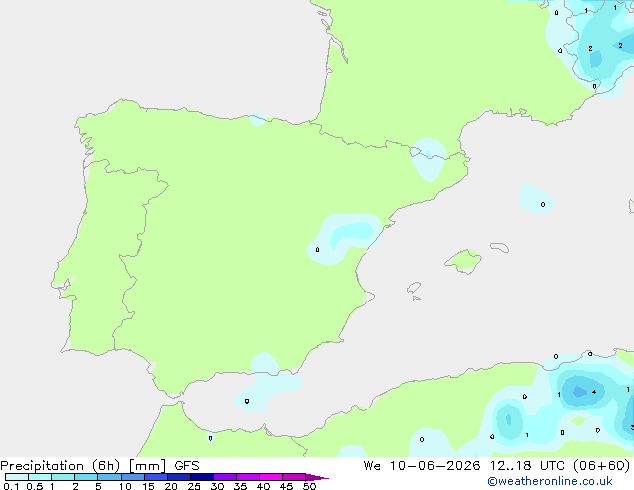634x490 pixels.
Task: Click the '[mm]' unit label
Action: tap(147, 466)
